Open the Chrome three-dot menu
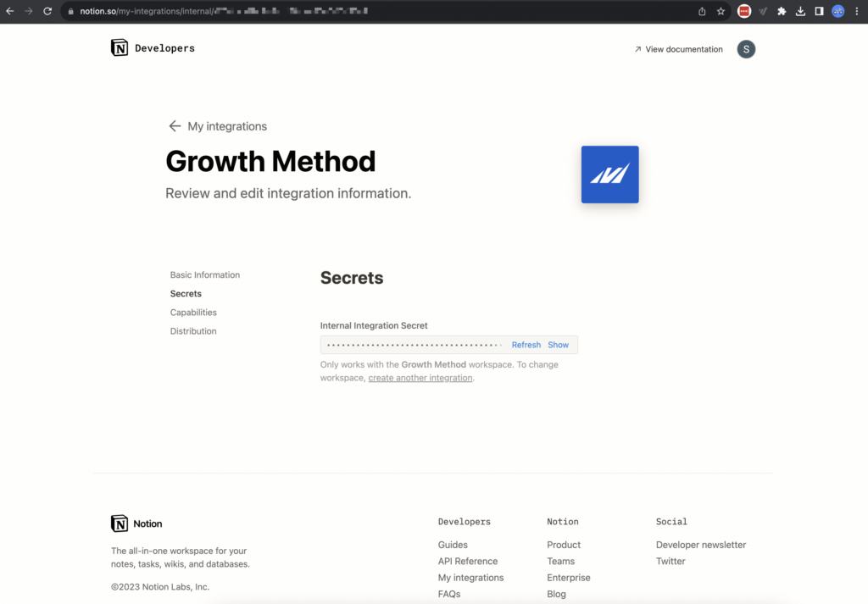This screenshot has width=868, height=604. [x=857, y=11]
